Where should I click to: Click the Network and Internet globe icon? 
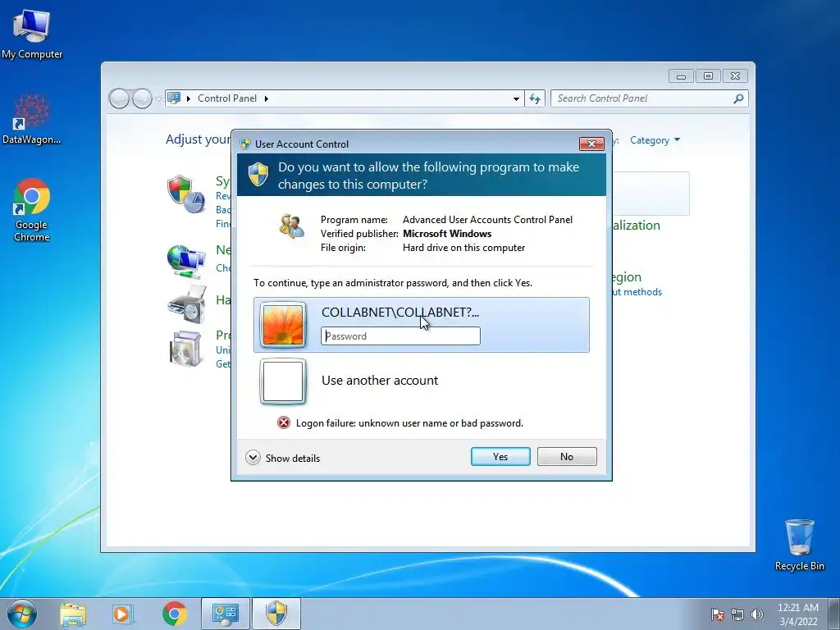pos(186,261)
